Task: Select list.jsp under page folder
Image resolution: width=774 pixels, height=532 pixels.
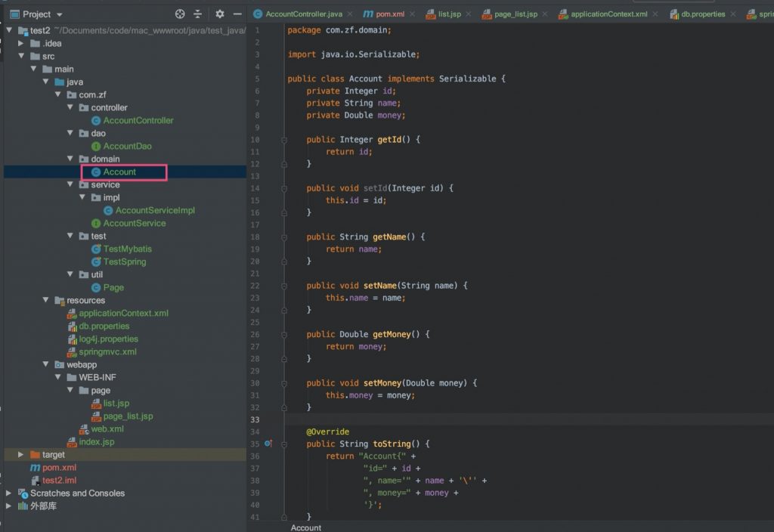Action: (116, 404)
